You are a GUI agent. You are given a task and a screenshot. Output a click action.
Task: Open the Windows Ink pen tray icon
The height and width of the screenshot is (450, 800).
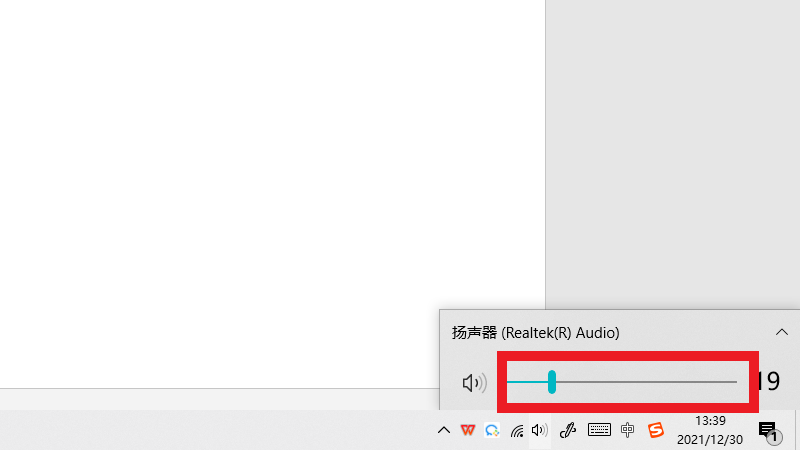[568, 430]
